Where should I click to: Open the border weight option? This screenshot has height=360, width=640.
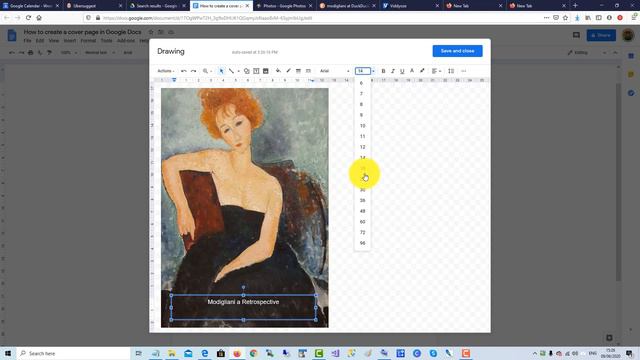click(298, 71)
